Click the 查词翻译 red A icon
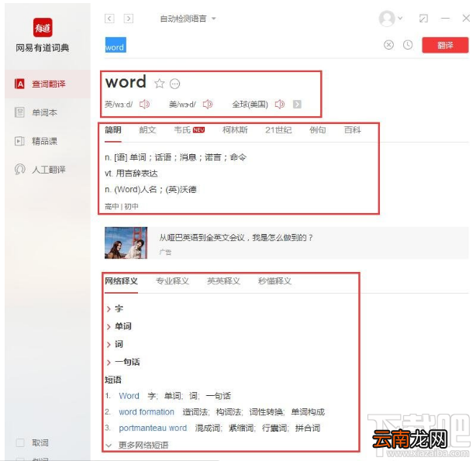 (19, 84)
